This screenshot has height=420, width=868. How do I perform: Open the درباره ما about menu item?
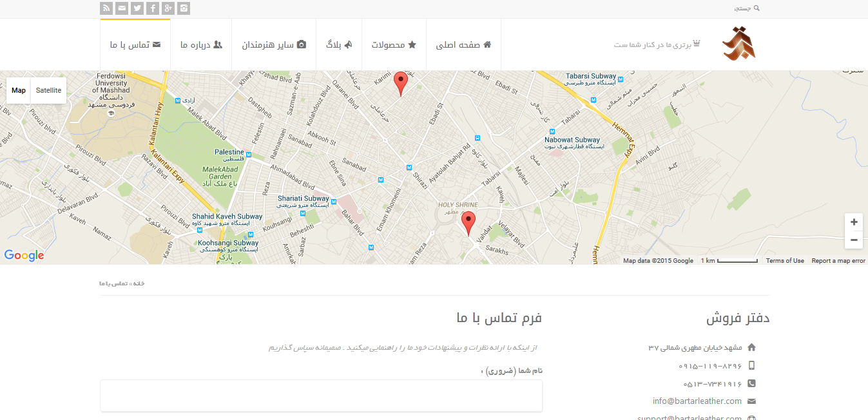click(x=201, y=44)
